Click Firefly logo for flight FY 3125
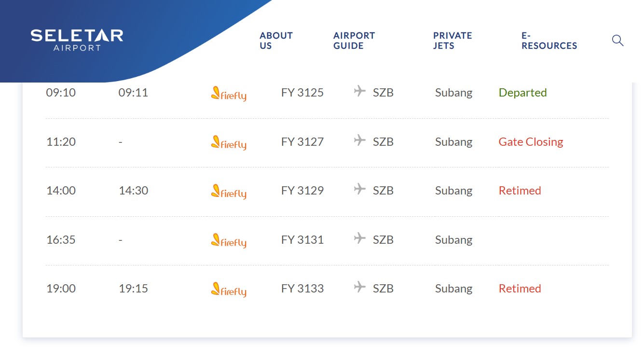The image size is (644, 347). 229,93
